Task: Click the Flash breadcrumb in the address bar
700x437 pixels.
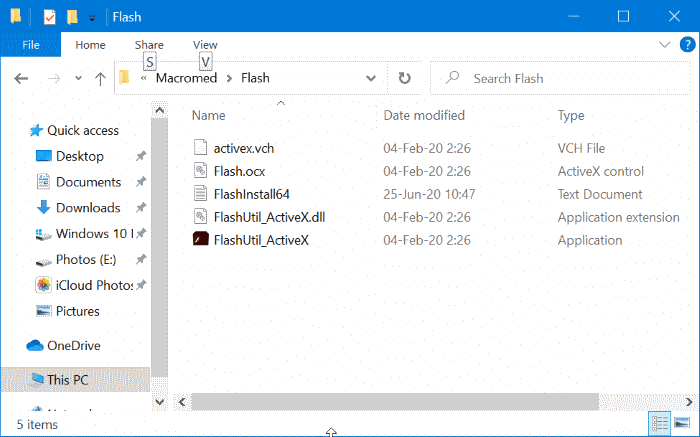Action: coord(255,78)
